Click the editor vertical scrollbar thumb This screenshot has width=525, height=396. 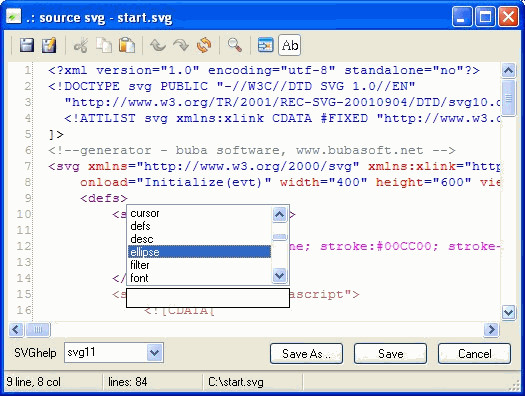[509, 98]
